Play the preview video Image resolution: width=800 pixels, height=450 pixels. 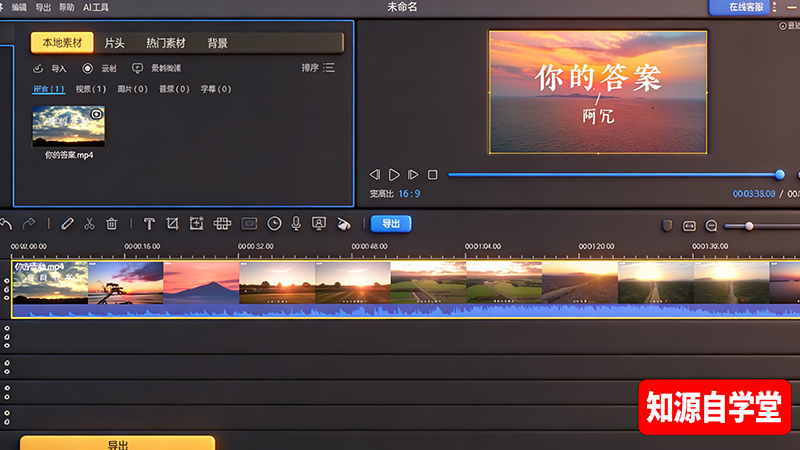[x=394, y=174]
